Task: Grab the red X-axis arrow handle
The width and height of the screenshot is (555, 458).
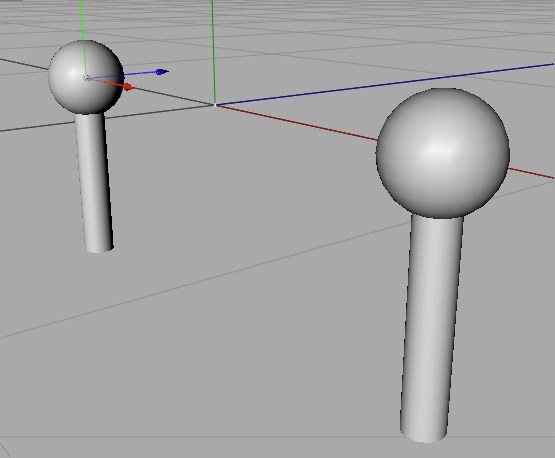Action: (x=128, y=86)
